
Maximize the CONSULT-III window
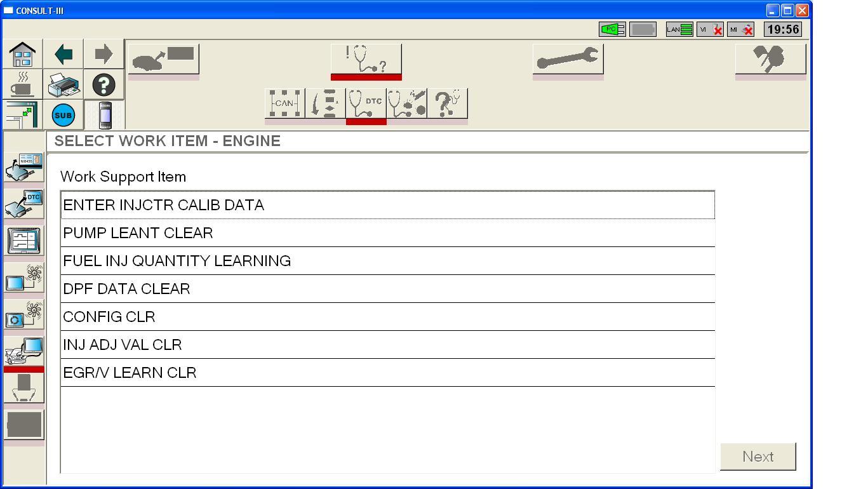(787, 10)
